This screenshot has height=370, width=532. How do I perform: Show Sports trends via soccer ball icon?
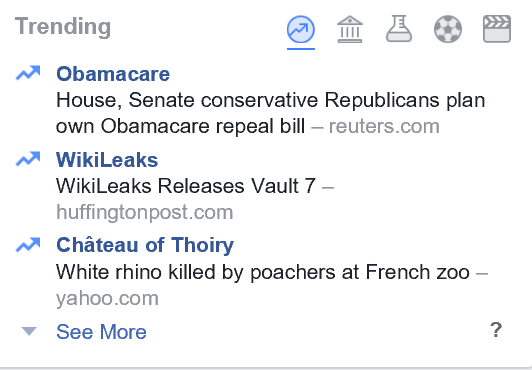coord(448,29)
